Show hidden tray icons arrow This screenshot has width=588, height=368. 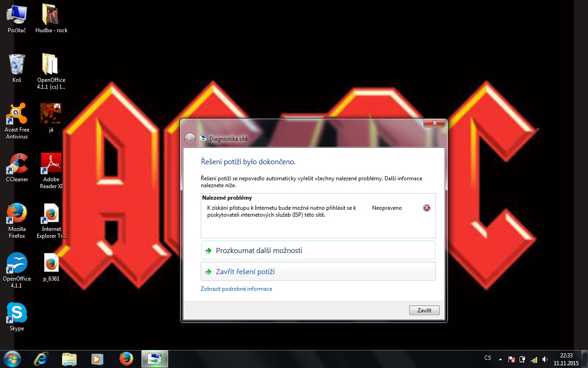click(500, 359)
